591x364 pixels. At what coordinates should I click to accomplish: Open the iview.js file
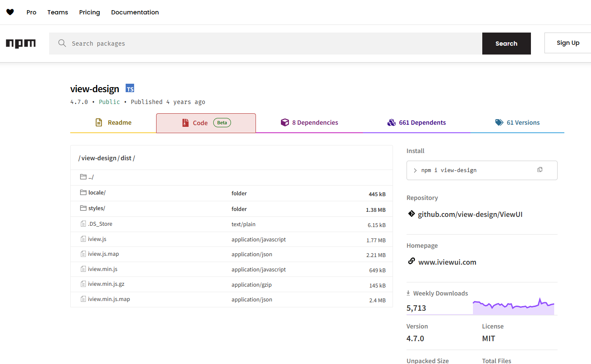(x=97, y=239)
